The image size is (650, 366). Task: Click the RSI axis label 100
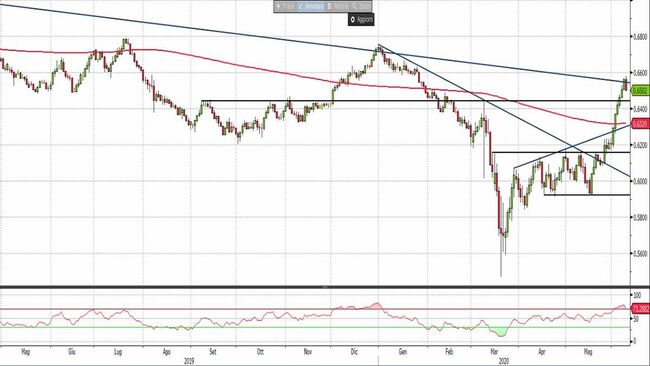tap(638, 295)
